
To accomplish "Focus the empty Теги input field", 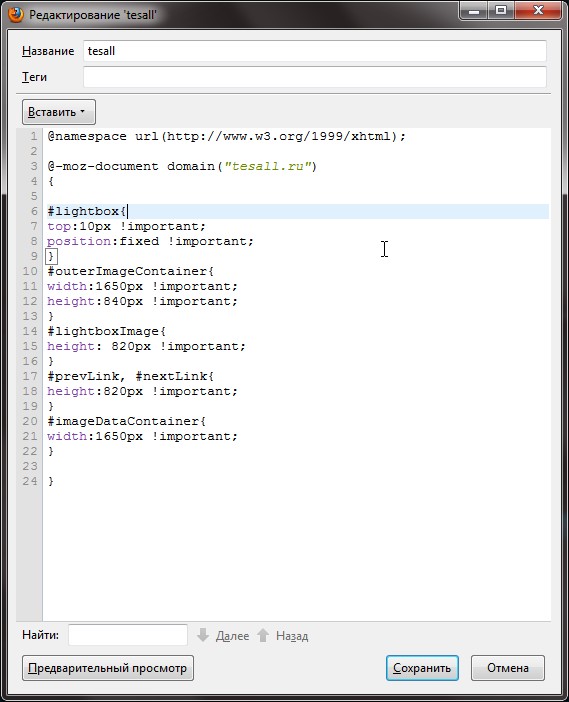I will point(314,77).
